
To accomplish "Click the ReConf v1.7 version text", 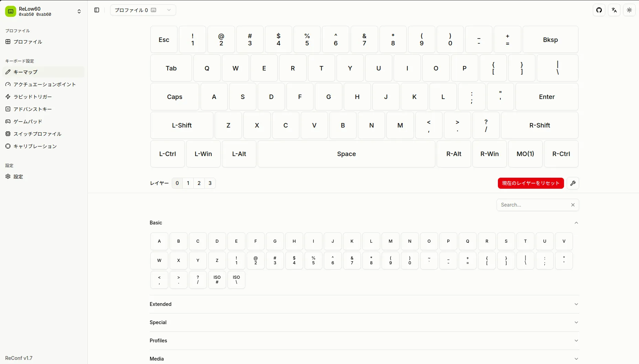I will (19, 358).
